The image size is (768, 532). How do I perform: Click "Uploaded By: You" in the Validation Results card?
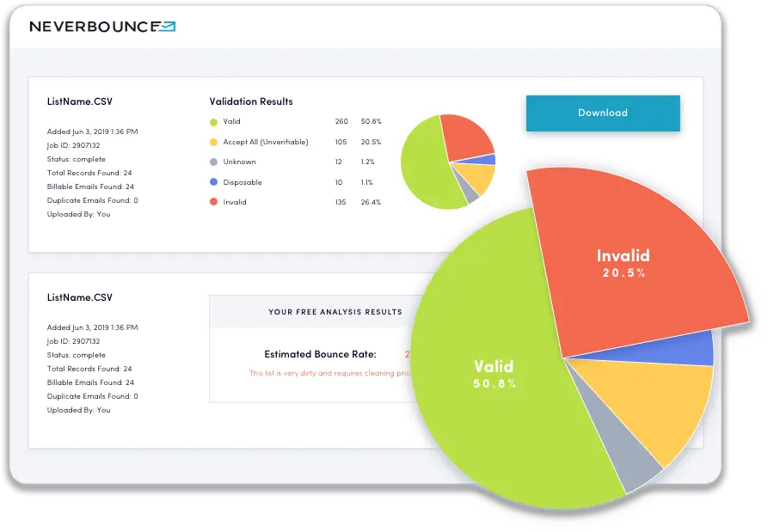pyautogui.click(x=79, y=214)
